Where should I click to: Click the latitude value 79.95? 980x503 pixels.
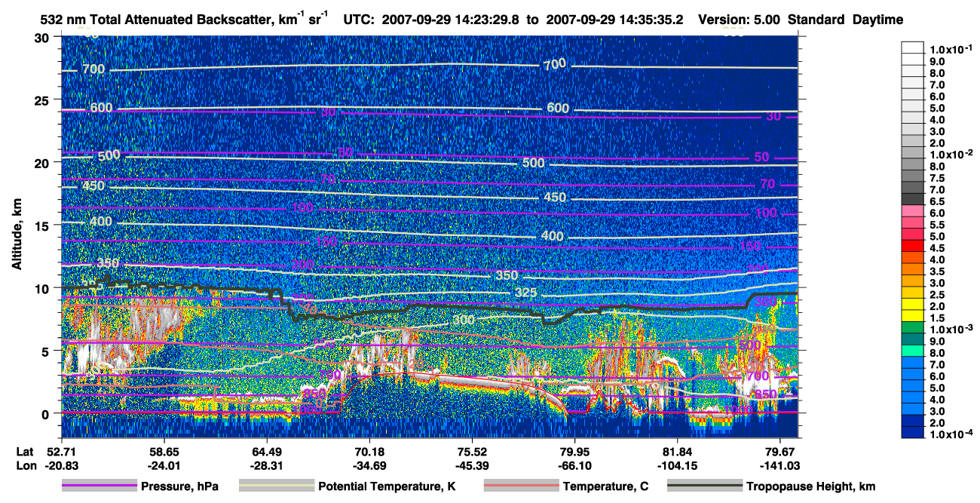pyautogui.click(x=574, y=452)
